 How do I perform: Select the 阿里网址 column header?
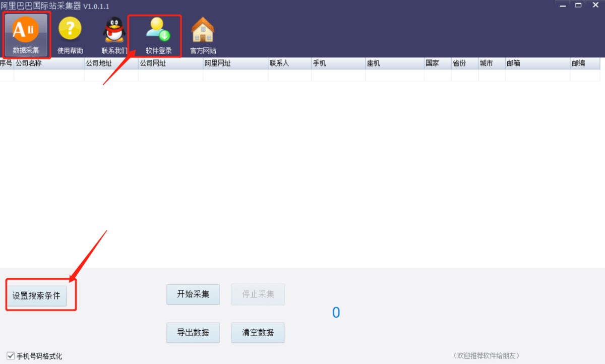click(235, 64)
